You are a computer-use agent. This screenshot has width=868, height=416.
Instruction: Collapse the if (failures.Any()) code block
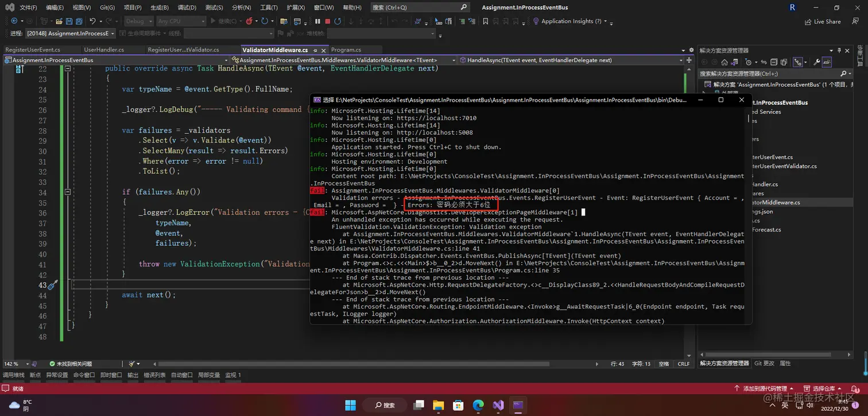point(67,192)
